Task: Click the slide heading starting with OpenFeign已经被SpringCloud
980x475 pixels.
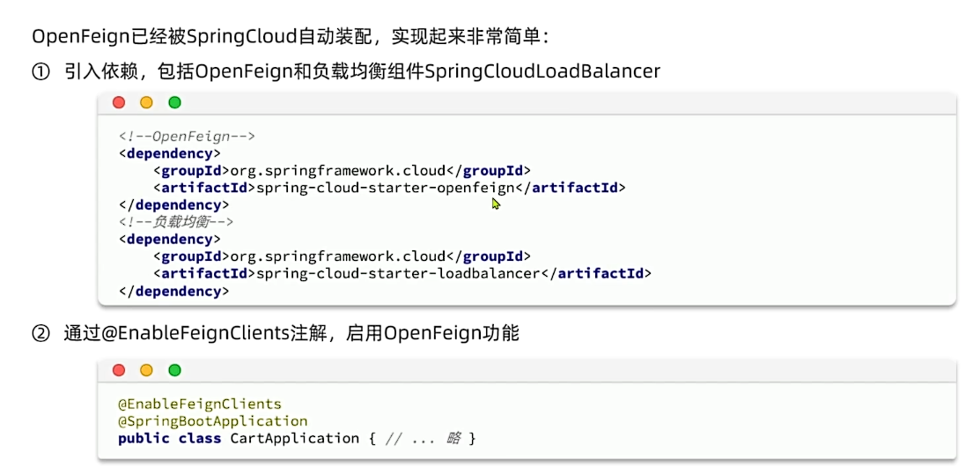Action: pos(291,37)
